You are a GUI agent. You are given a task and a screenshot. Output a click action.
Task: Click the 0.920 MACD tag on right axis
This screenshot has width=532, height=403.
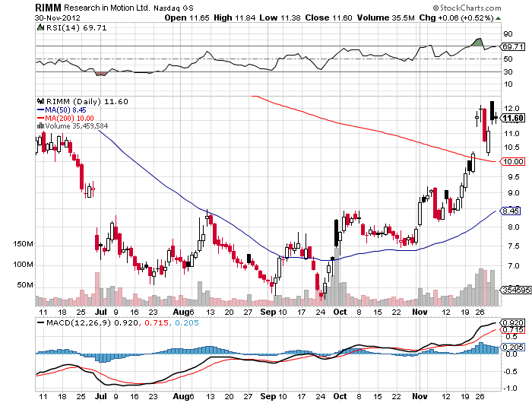click(x=513, y=322)
